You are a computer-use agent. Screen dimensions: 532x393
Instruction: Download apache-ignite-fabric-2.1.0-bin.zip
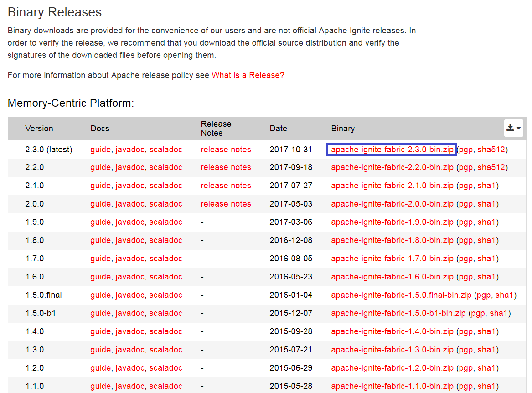coord(392,186)
